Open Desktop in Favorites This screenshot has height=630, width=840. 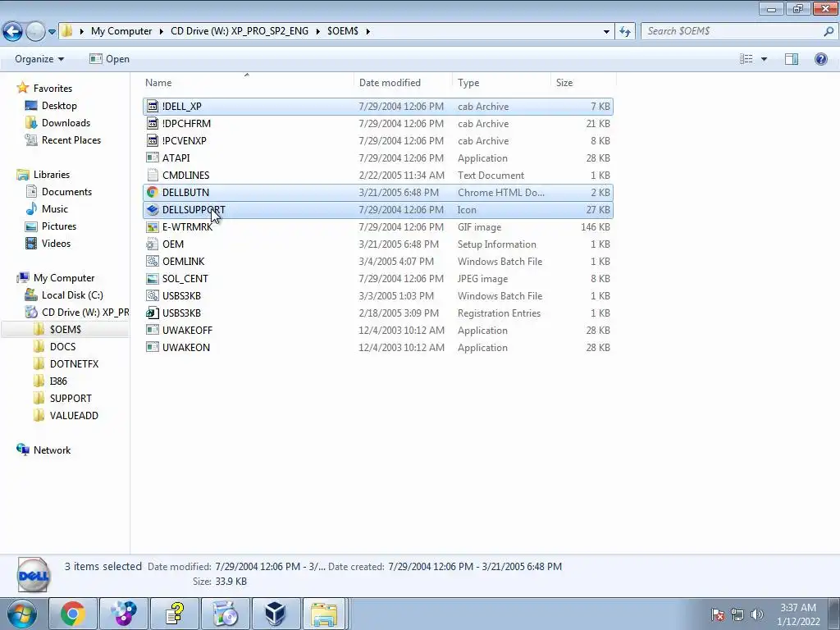pyautogui.click(x=59, y=106)
